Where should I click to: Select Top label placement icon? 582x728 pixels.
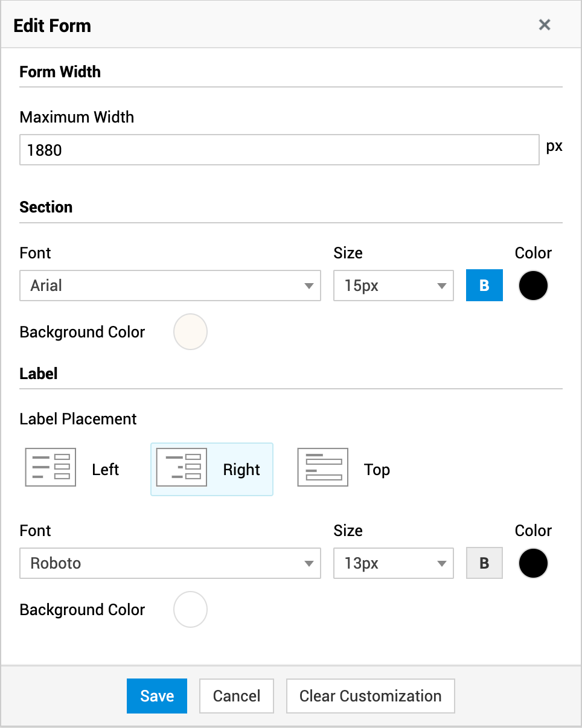tap(323, 468)
